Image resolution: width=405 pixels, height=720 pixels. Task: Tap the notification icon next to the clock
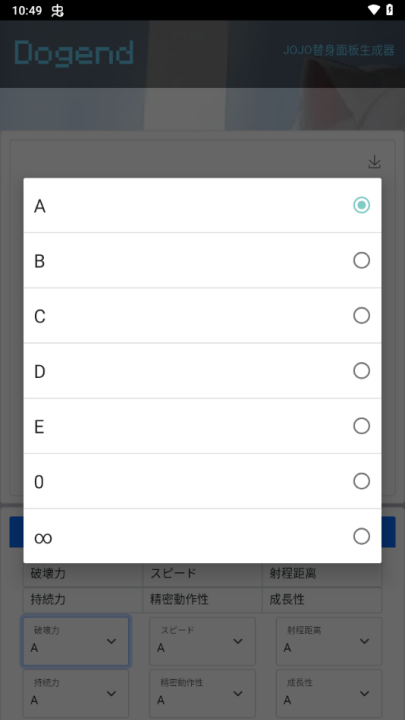pos(57,10)
